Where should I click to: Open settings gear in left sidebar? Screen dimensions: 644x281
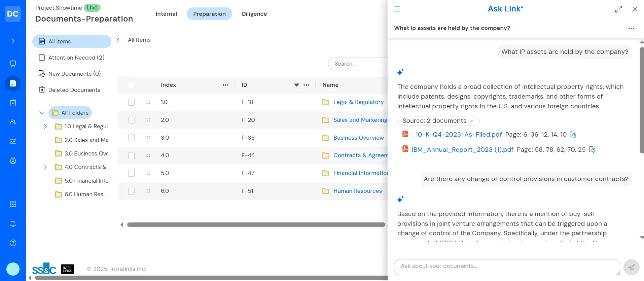click(x=13, y=161)
